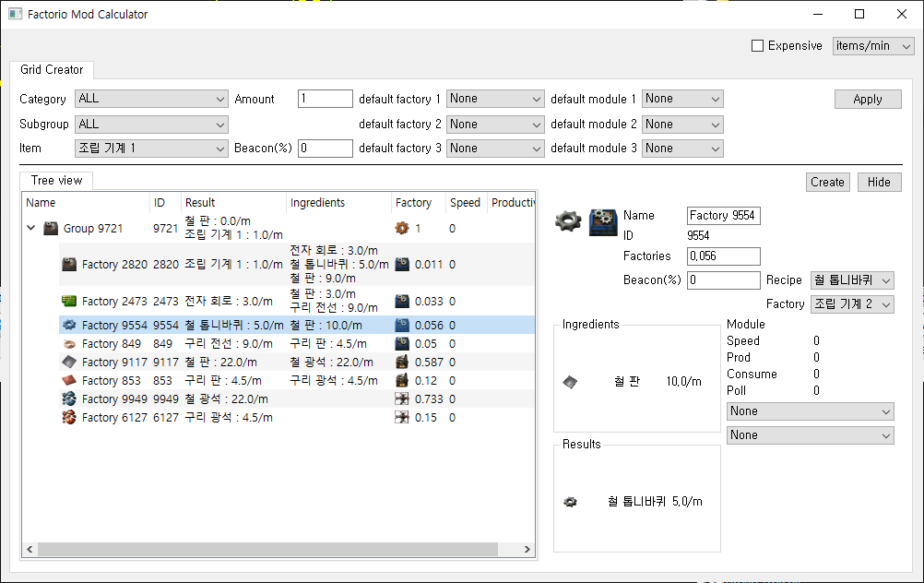Collapse the Group 9721 tree node
The image size is (924, 583).
[x=31, y=228]
